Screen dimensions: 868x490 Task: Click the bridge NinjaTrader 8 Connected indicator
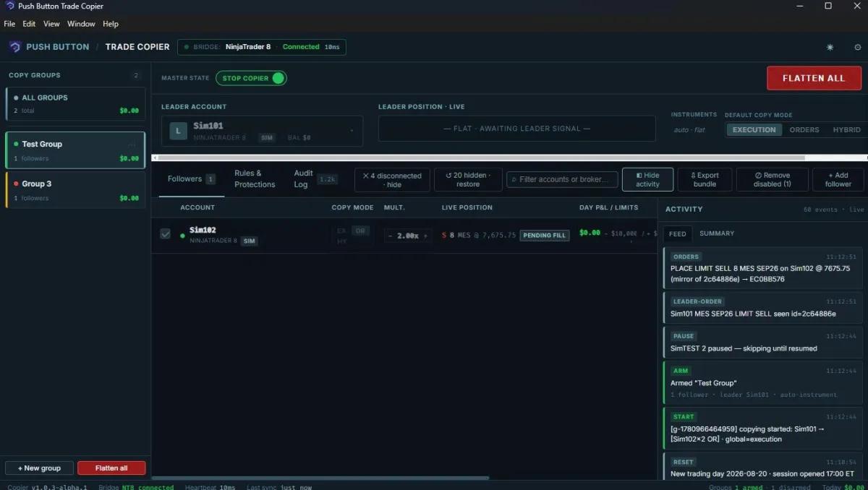pyautogui.click(x=262, y=47)
